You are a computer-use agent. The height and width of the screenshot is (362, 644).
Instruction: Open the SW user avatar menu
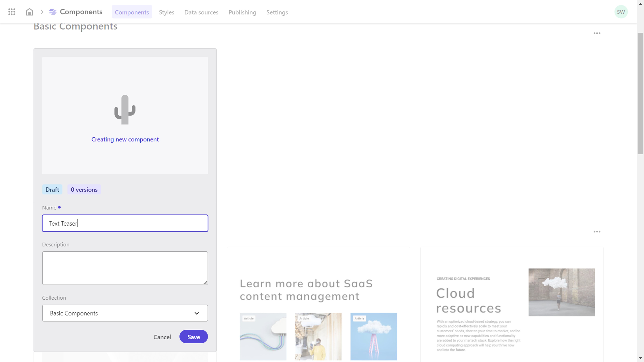621,11
